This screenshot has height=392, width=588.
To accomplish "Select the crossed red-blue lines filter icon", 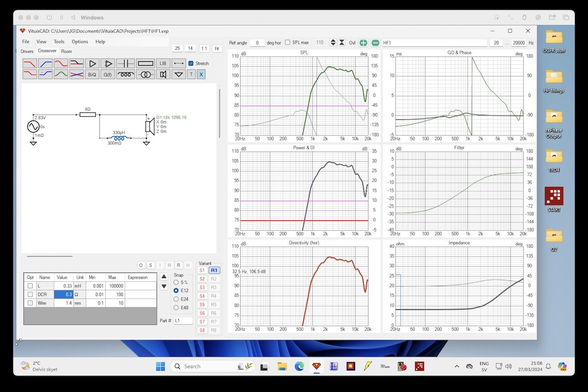I will tap(76, 74).
